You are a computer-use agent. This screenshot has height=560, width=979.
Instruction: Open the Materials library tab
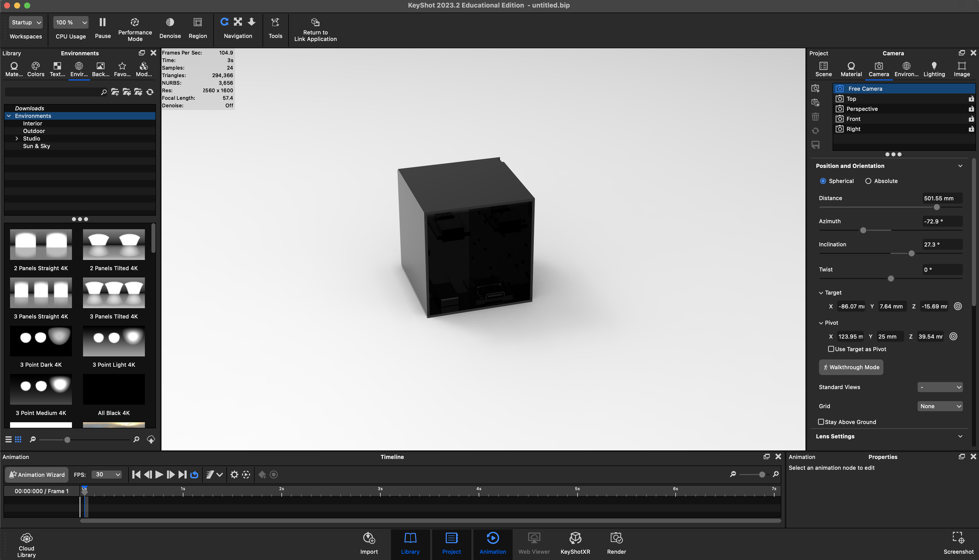click(14, 69)
